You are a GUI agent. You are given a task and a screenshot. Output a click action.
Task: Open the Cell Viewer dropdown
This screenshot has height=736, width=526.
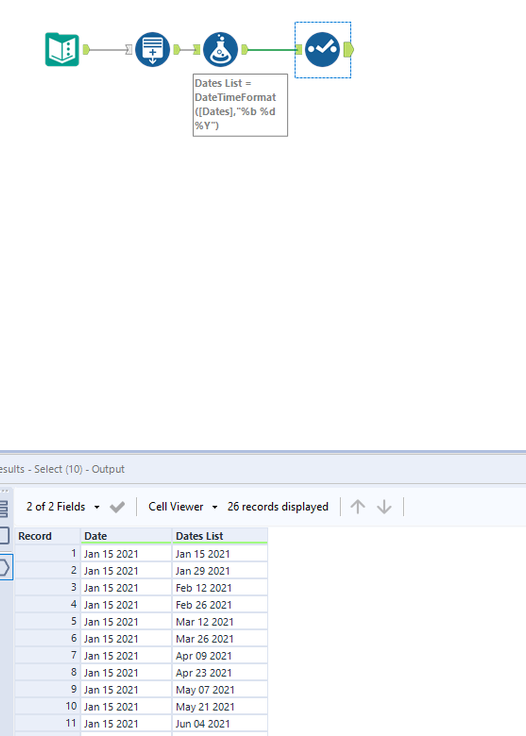183,506
